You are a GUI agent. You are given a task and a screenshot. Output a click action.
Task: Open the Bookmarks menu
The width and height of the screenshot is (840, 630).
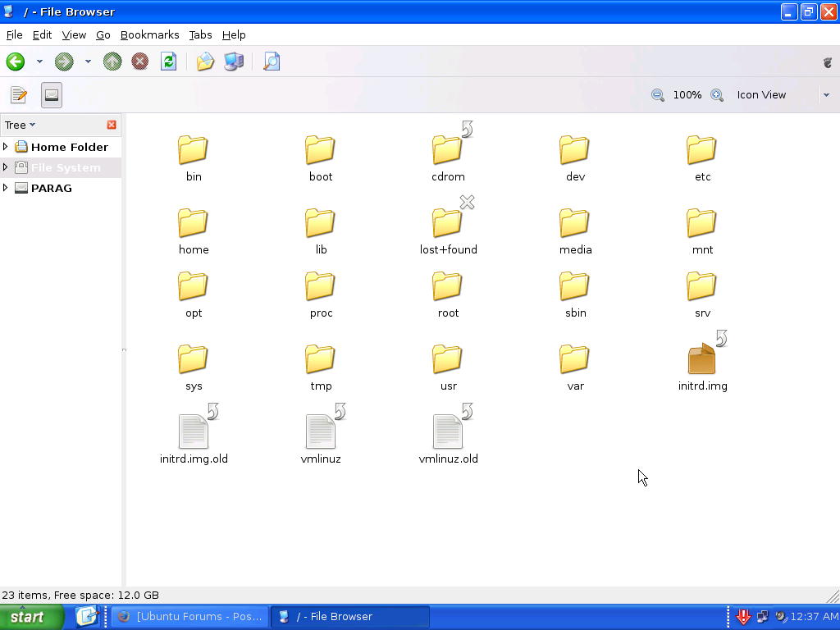149,34
